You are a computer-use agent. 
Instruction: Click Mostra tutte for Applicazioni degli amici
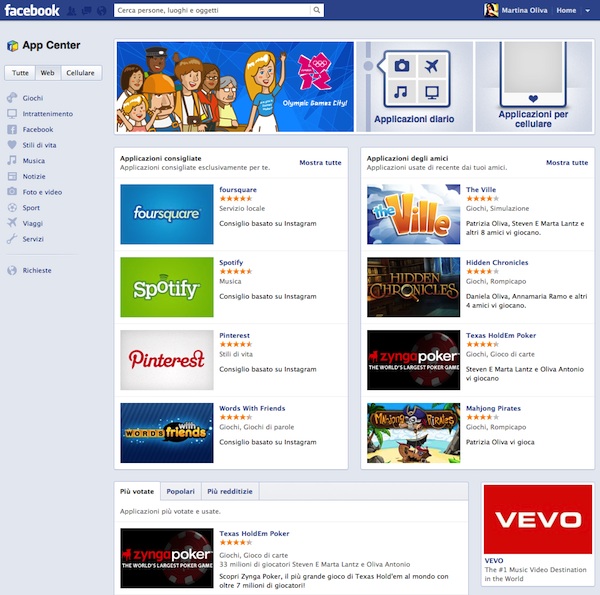pyautogui.click(x=567, y=163)
